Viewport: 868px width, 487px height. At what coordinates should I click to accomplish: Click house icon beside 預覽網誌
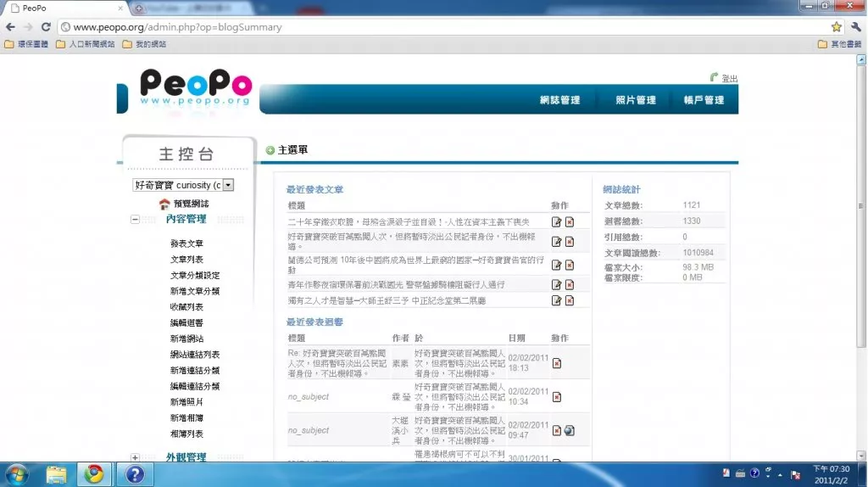point(164,204)
